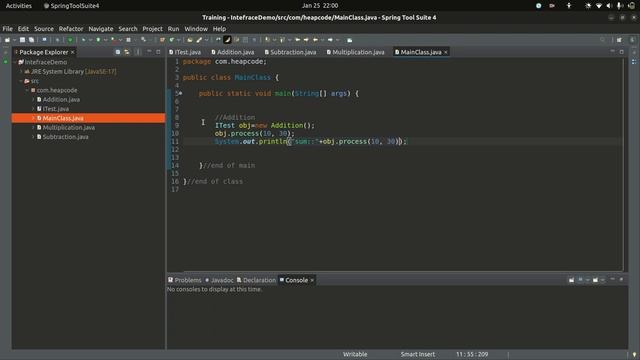The width and height of the screenshot is (640, 360).
Task: Expand the Addition.java tree node
Action: 33,99
